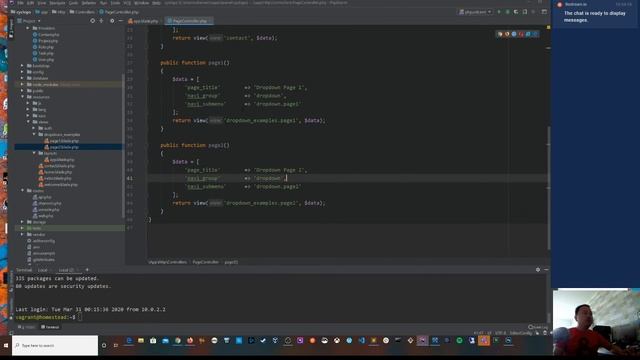Image resolution: width=640 pixels, height=360 pixels.
Task: Run the selected configuration with the green arrow
Action: tap(499, 12)
